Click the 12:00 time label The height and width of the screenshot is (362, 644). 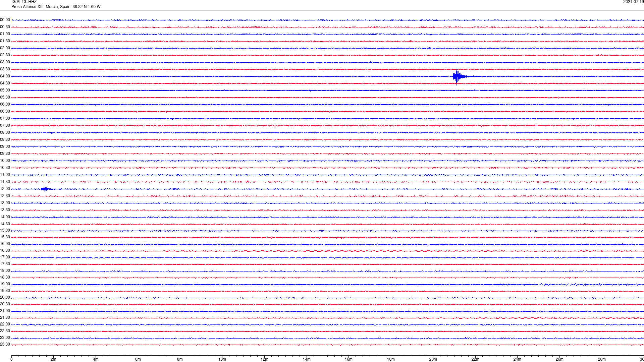5,189
